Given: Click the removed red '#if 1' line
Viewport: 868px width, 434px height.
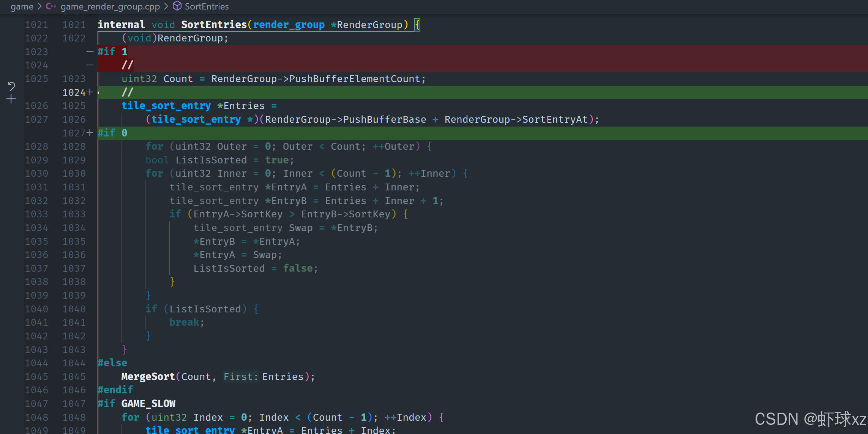Looking at the screenshot, I should 113,51.
